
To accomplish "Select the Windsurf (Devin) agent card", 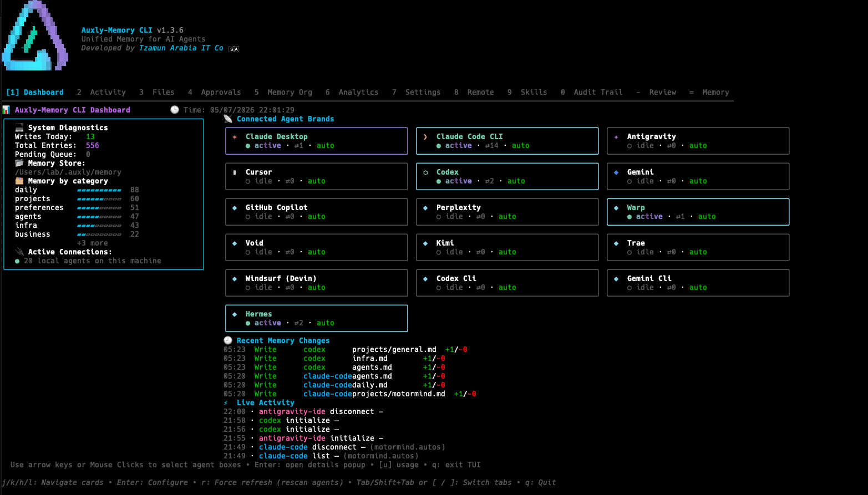I will coord(317,283).
